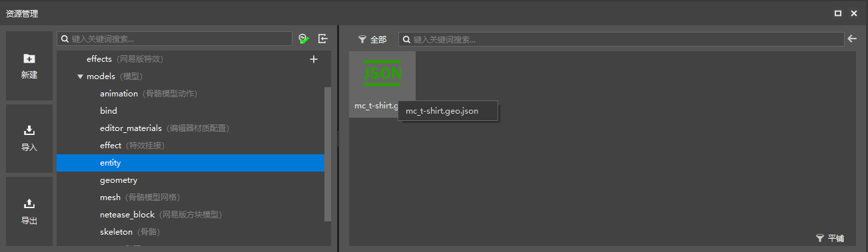Click the locate icon with green checkmark
This screenshot has height=252, width=868.
point(304,39)
